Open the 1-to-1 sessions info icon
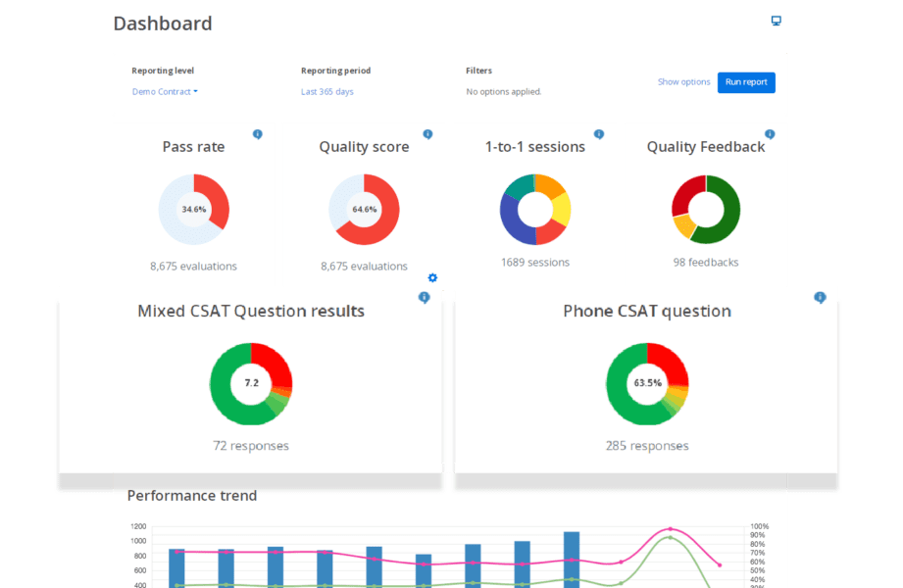The image size is (903, 588). point(598,134)
